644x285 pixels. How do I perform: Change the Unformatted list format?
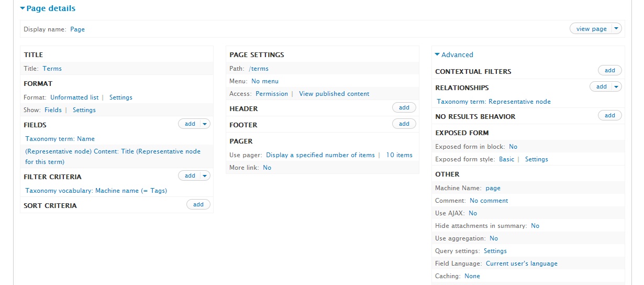(x=74, y=97)
